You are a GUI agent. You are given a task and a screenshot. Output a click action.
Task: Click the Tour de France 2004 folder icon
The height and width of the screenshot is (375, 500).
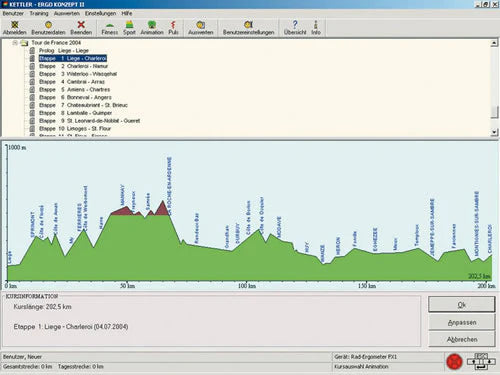pos(24,43)
